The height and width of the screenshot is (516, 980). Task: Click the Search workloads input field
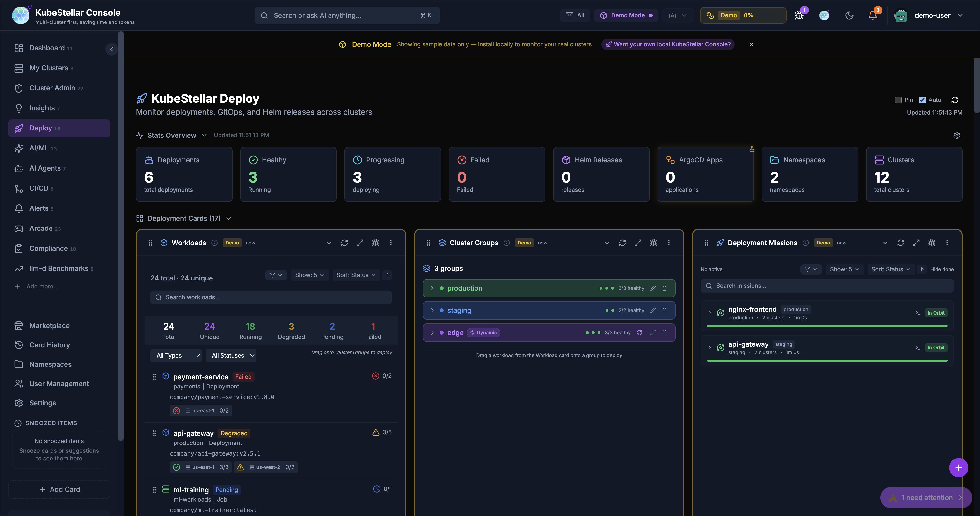pyautogui.click(x=271, y=297)
